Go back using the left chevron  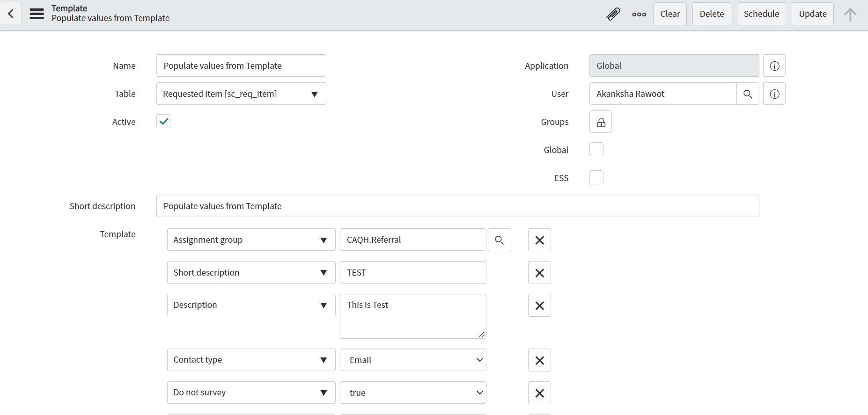click(11, 14)
